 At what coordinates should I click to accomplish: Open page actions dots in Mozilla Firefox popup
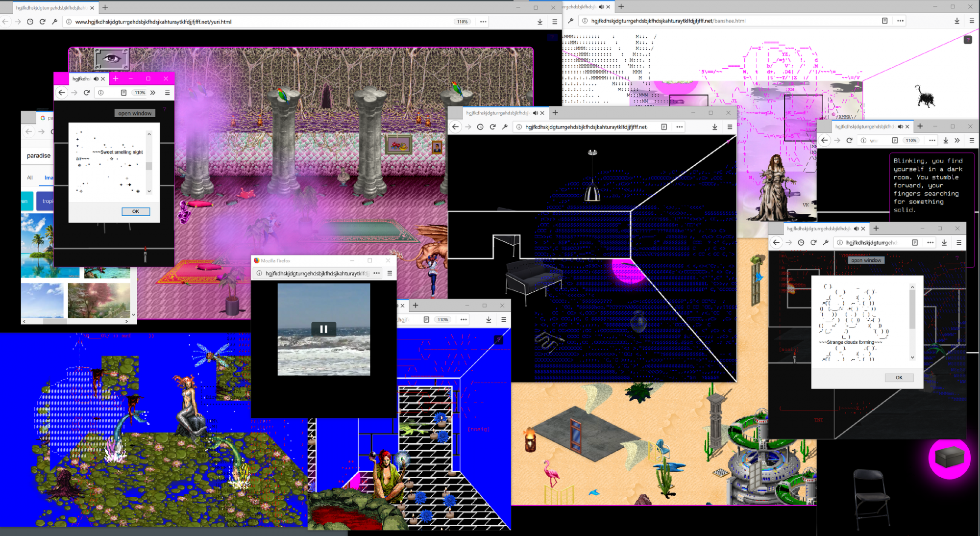point(376,273)
